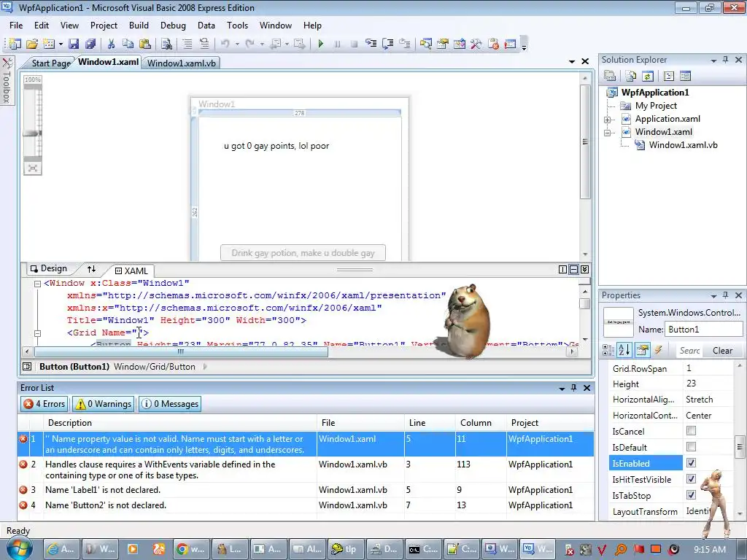This screenshot has height=560, width=747.
Task: Collapse the Window XAML element outline
Action: coord(37,284)
